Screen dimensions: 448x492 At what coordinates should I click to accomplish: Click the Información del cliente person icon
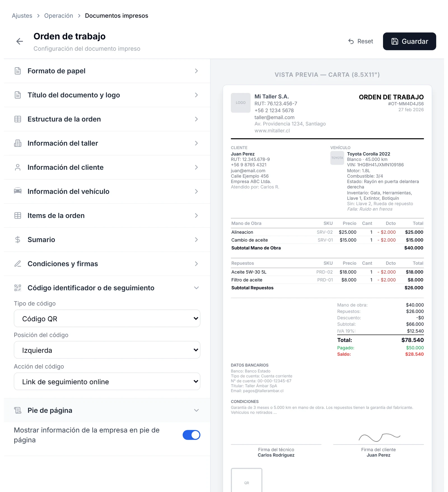(x=18, y=167)
